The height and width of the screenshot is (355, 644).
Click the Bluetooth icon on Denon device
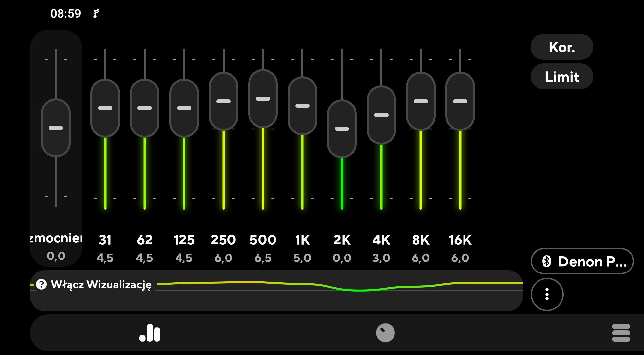click(x=546, y=261)
